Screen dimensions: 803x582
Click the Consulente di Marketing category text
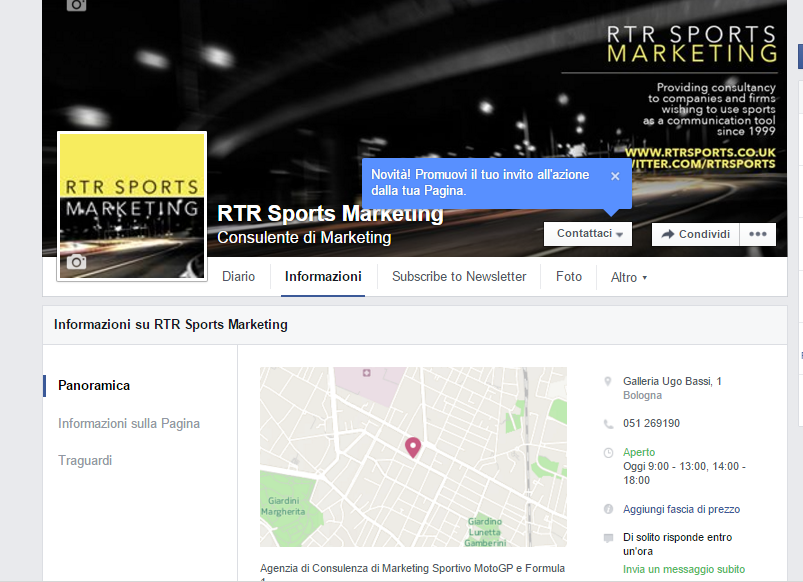304,238
